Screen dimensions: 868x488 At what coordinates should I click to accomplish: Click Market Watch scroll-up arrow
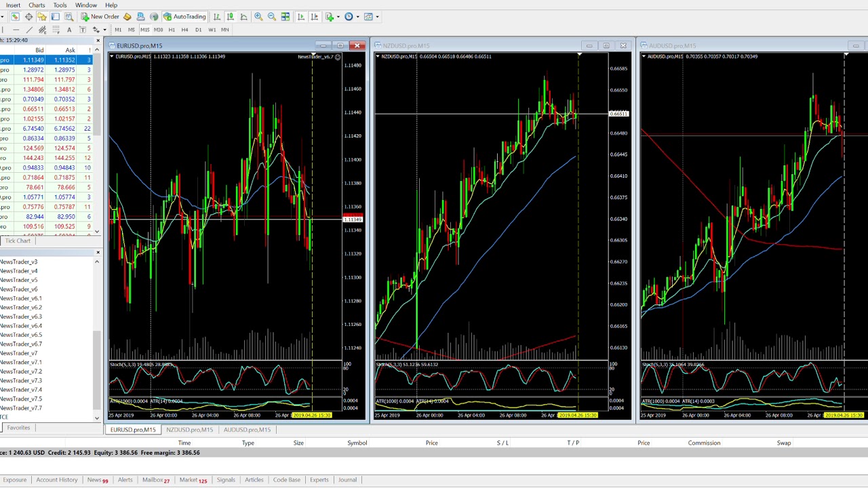pos(97,50)
